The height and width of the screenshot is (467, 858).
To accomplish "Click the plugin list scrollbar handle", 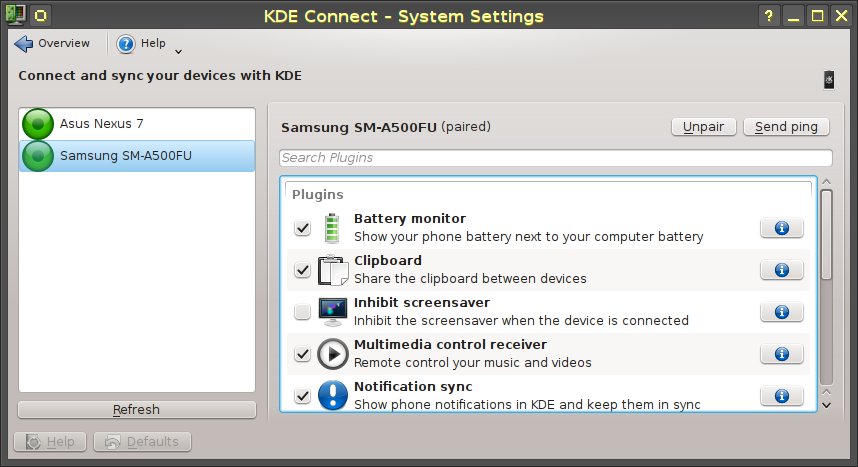I will point(826,235).
